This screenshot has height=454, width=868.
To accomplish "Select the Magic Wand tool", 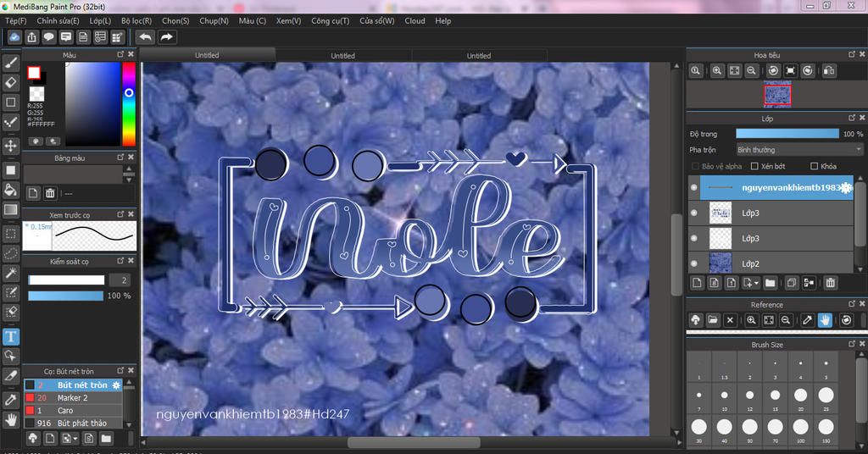I will pyautogui.click(x=11, y=273).
